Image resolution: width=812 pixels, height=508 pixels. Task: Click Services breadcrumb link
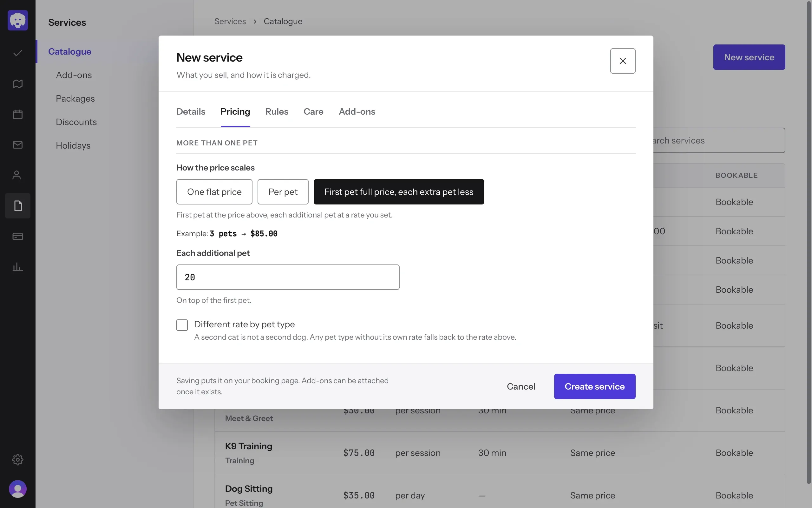tap(230, 21)
